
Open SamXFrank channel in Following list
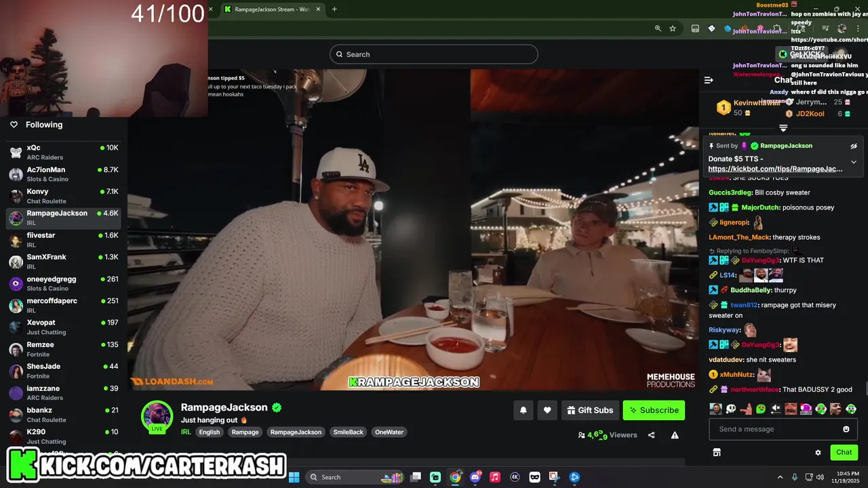[x=64, y=262]
